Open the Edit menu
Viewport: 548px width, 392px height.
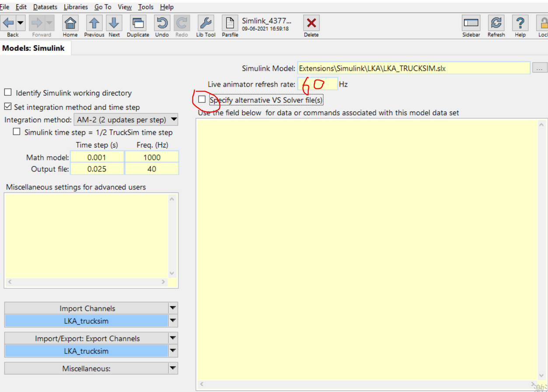(21, 7)
